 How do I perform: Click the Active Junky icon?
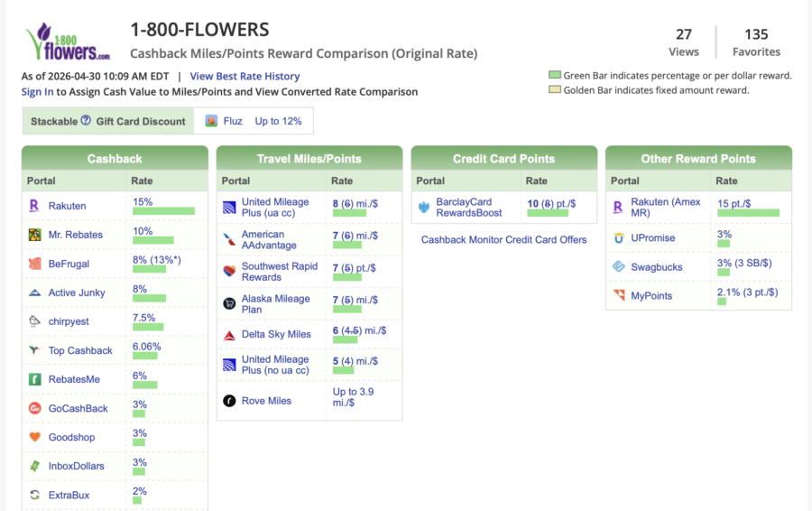pos(34,293)
